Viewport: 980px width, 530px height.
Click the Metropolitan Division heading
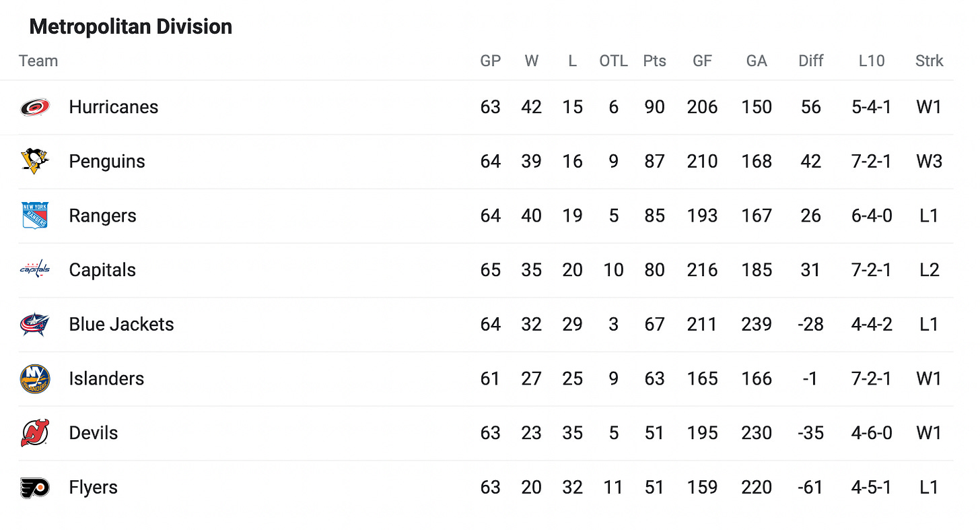tap(131, 27)
